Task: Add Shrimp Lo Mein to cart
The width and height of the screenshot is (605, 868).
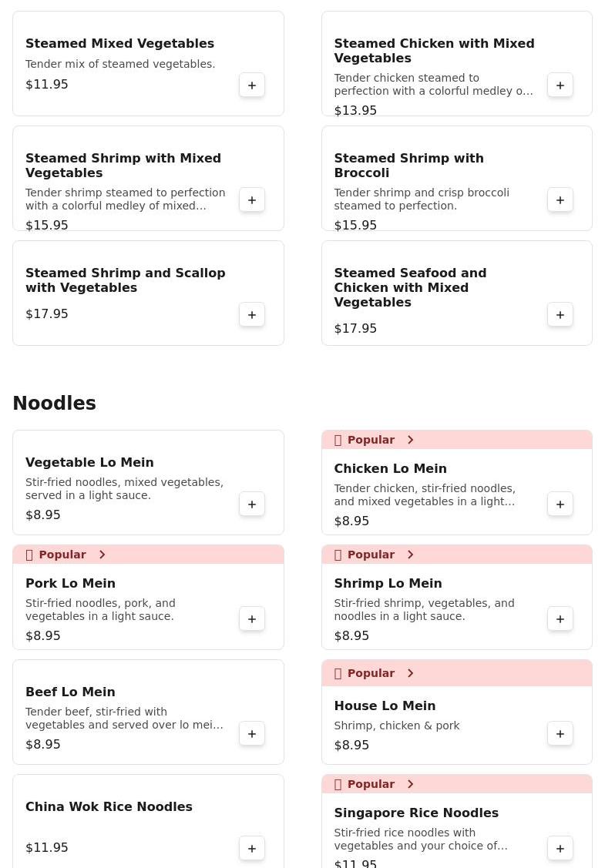Action: point(560,618)
